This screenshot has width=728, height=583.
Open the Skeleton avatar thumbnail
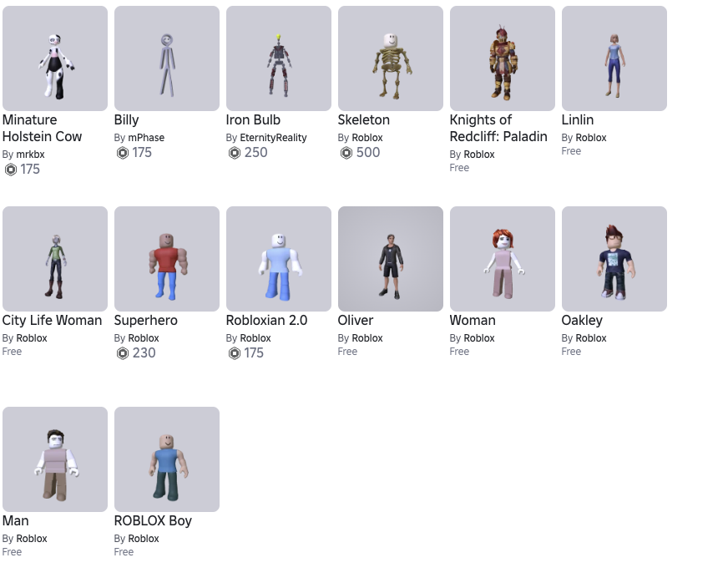point(391,58)
